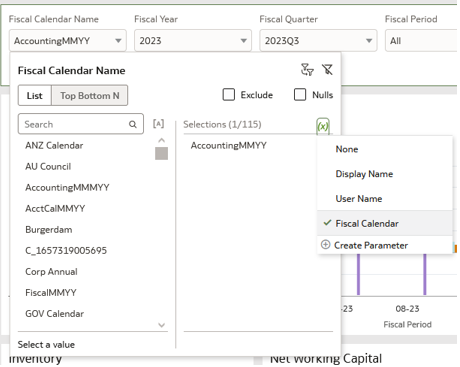Switch to Top Bottom N tab
This screenshot has height=367, width=460.
tap(90, 96)
